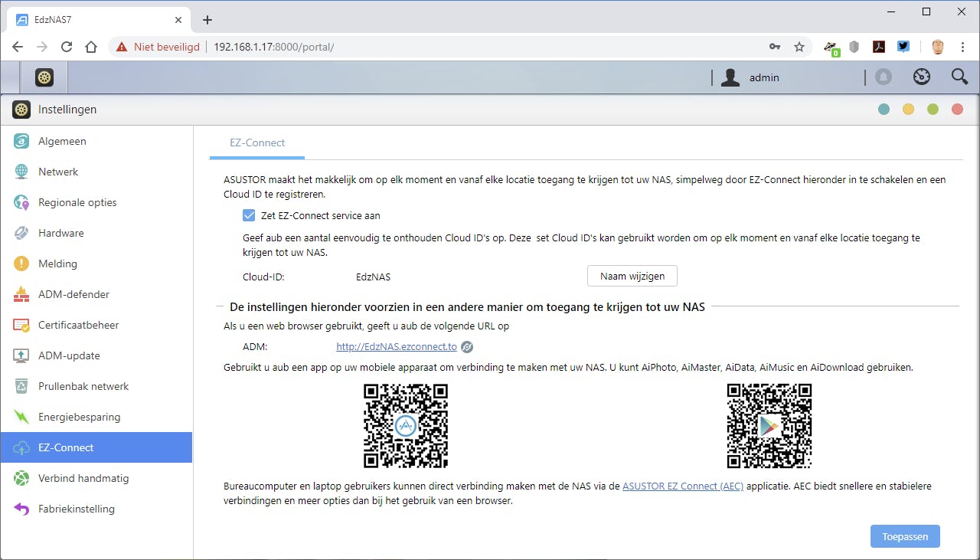This screenshot has width=980, height=560.
Task: Open the EdzNAS.ezconnect.to link
Action: click(397, 347)
